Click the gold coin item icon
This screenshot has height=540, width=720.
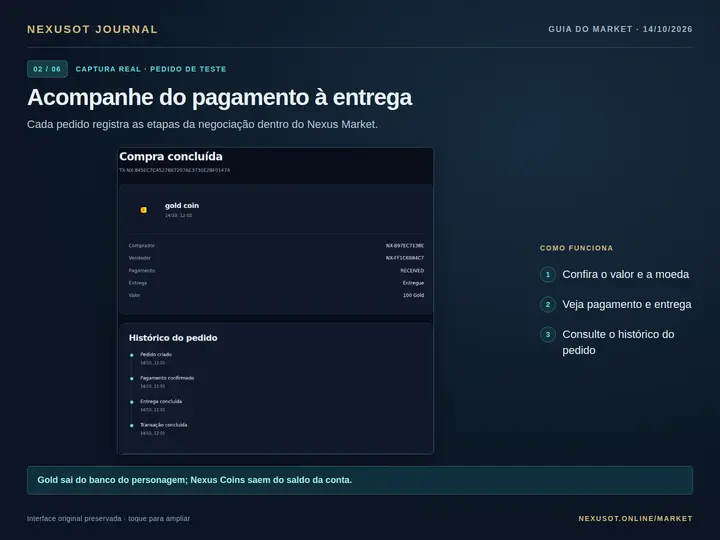point(144,210)
